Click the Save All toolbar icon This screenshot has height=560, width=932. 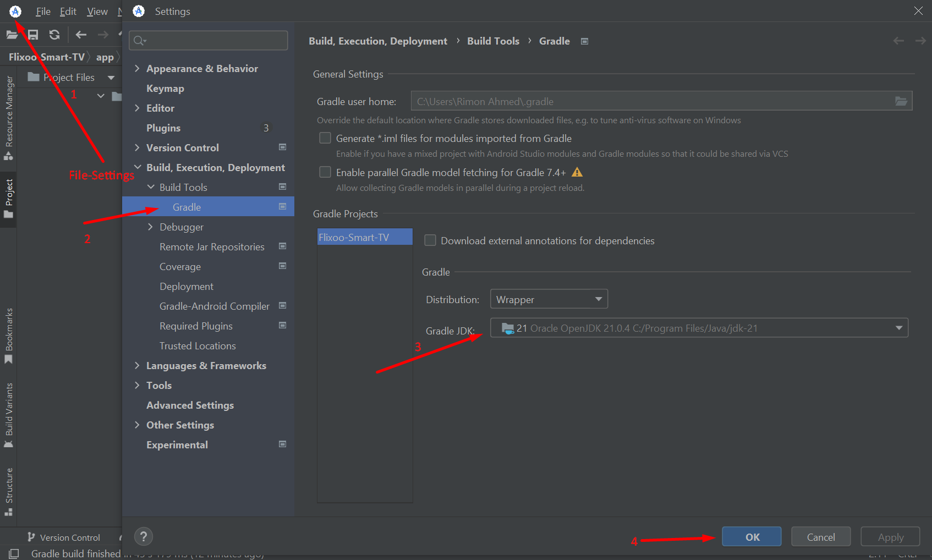pyautogui.click(x=33, y=35)
